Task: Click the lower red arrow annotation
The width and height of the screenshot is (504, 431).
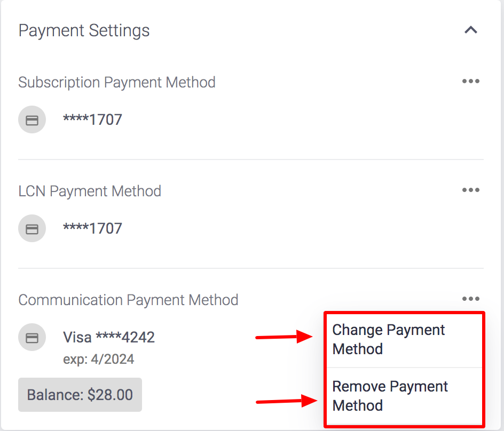Action: 286,401
